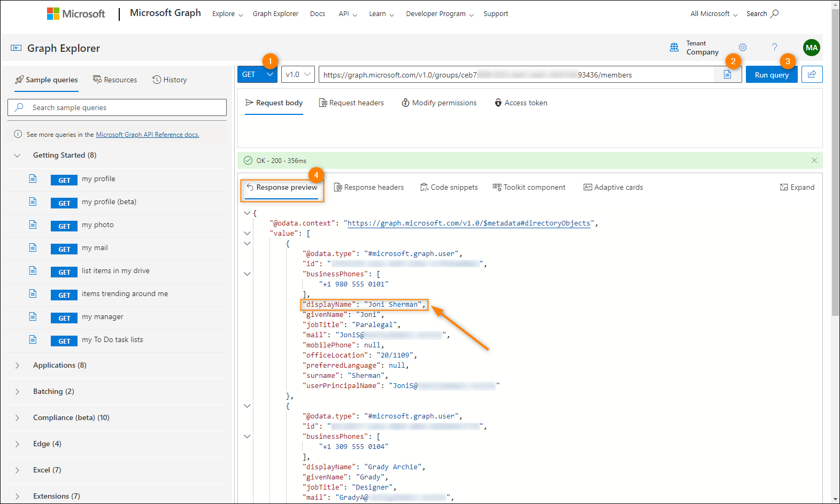Click the help question mark icon
Viewport: 840px width, 504px height.
tap(774, 48)
